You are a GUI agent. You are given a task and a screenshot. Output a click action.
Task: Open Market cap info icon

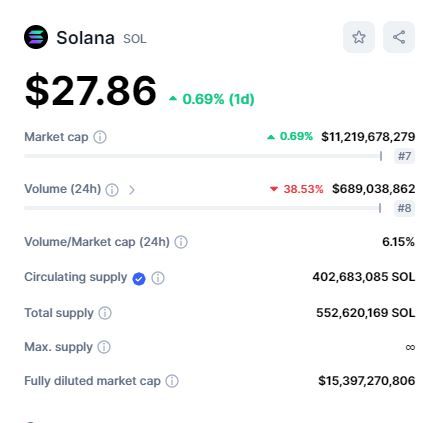point(100,137)
